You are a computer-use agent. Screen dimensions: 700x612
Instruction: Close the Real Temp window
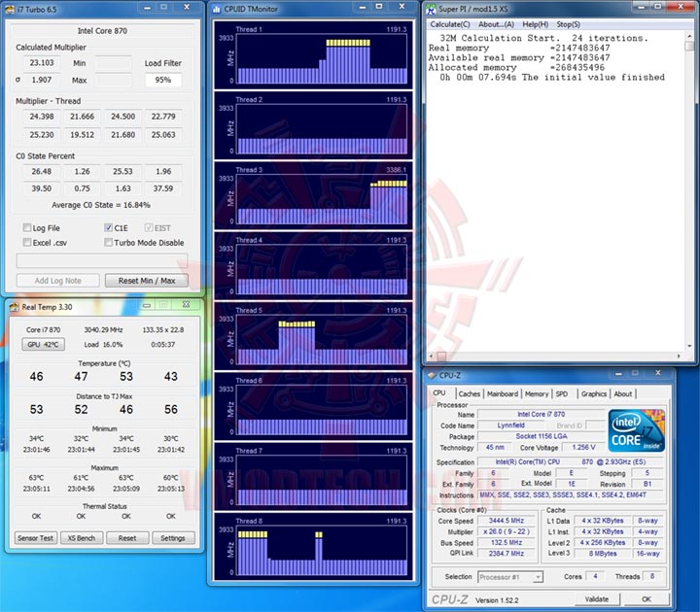186,305
